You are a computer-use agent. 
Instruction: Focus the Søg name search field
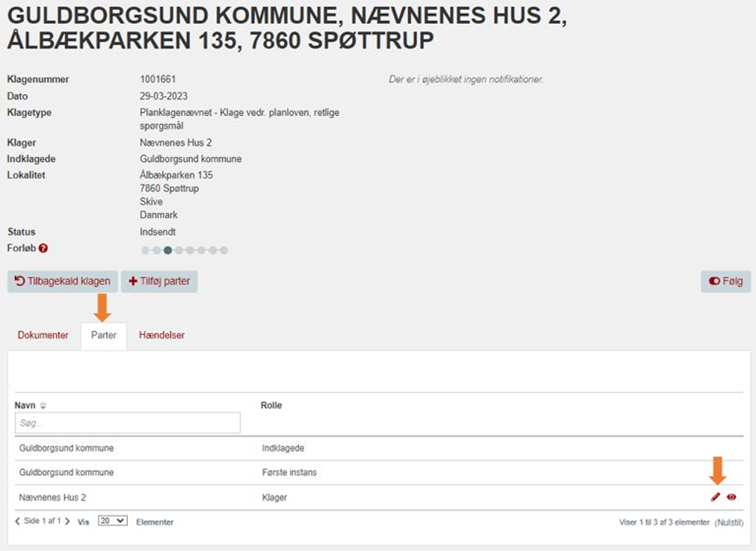coord(128,423)
